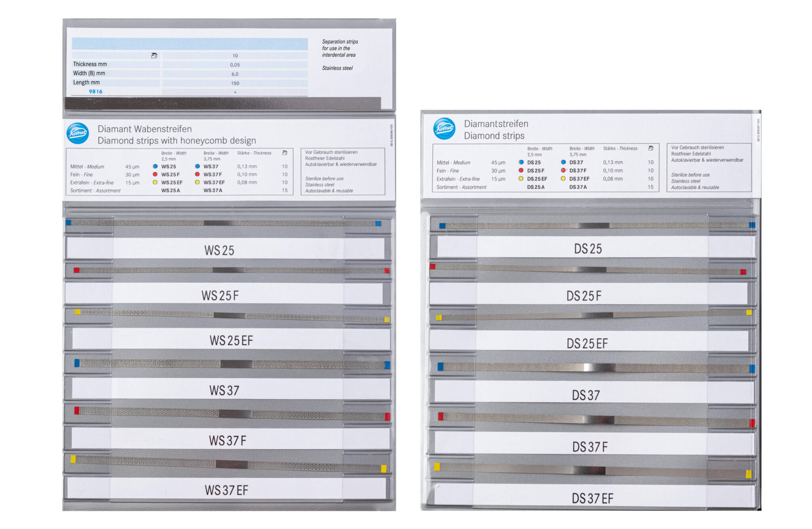
Task: Click 'Mittel · Medium' in the Wabenstreifen table
Action: (87, 167)
